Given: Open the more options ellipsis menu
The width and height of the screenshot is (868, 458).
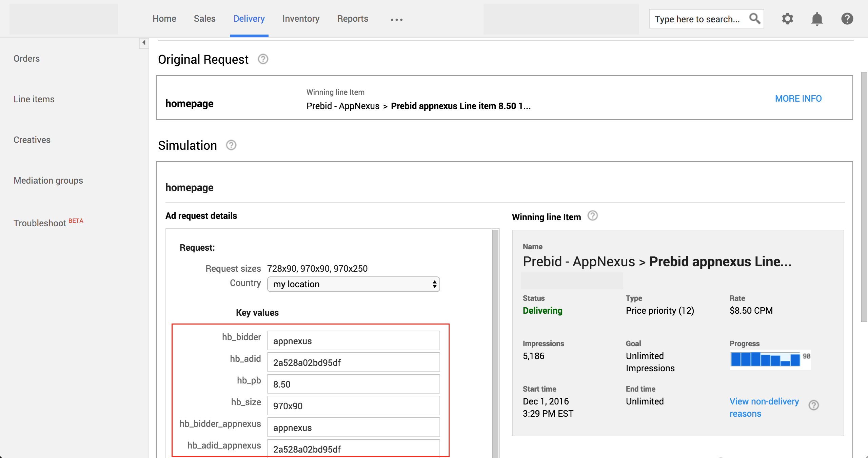Looking at the screenshot, I should (x=396, y=19).
